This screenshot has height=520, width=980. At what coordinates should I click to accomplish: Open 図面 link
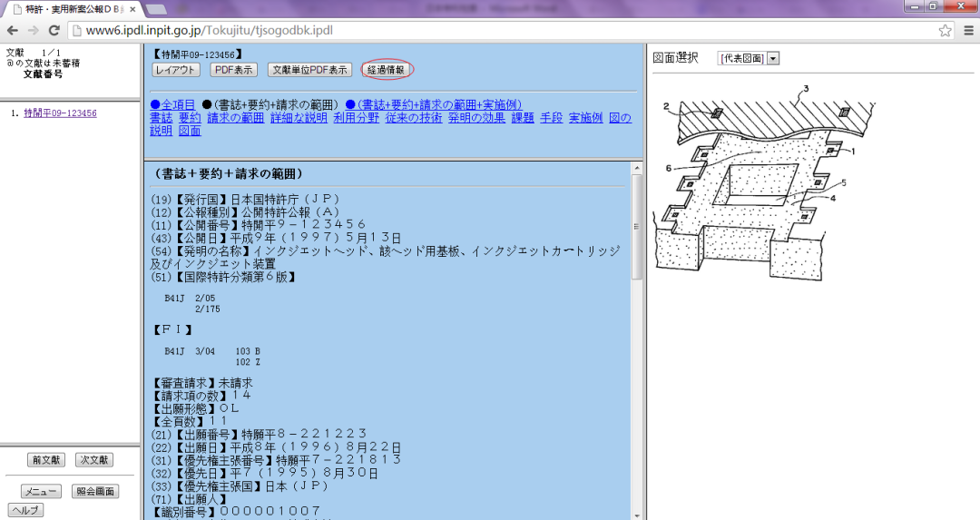coord(190,131)
